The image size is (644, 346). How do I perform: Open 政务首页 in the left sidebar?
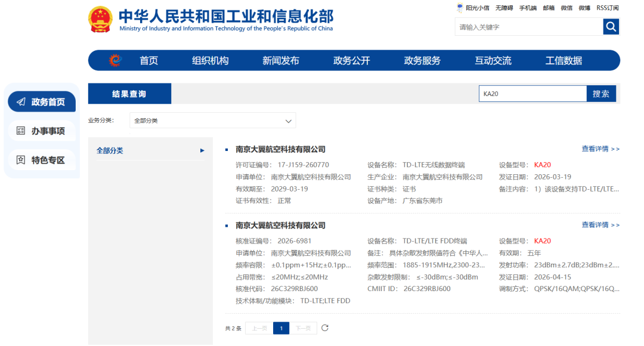point(42,101)
